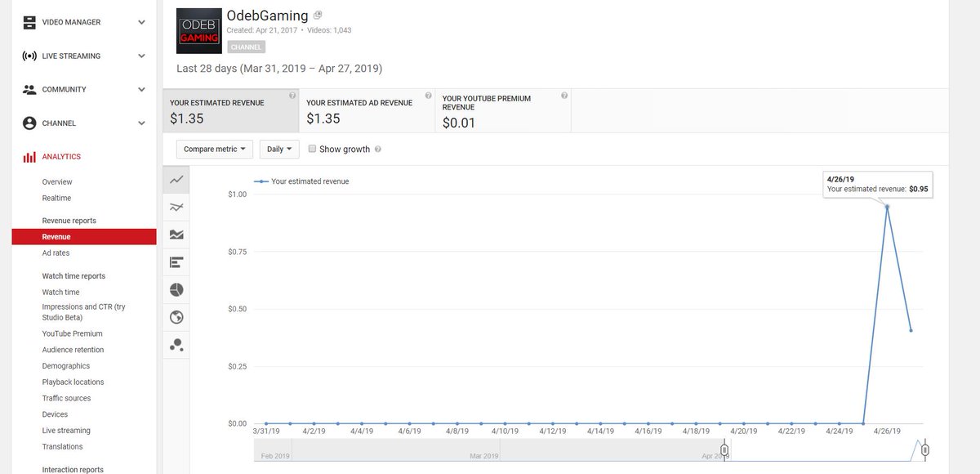Click the Community people icon
Screen dimensions: 980x474
pyautogui.click(x=29, y=90)
